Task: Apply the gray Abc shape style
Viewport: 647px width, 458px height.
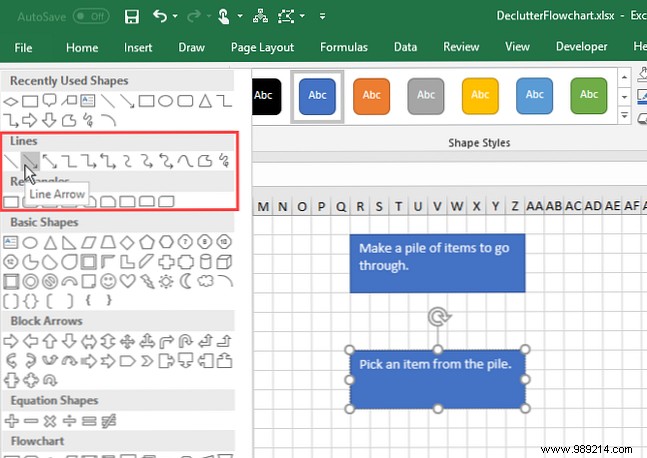Action: pos(426,96)
